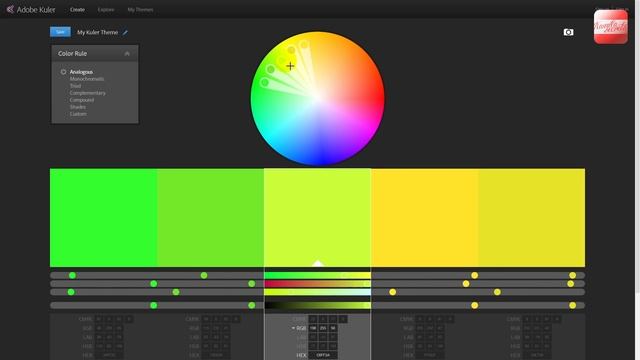Select the Monochromatic color rule
640x360 pixels.
pyautogui.click(x=87, y=79)
